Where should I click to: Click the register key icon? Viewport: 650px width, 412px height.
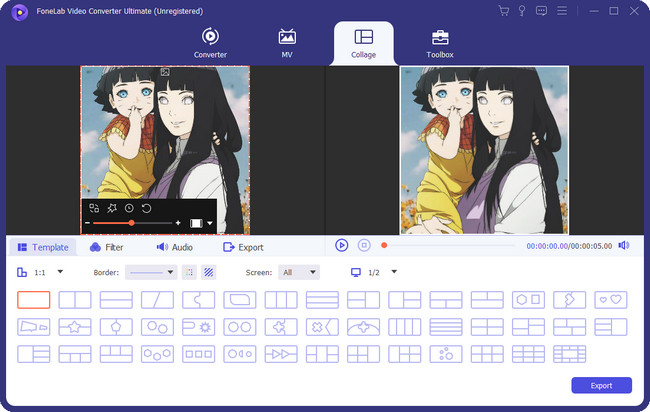click(x=522, y=11)
